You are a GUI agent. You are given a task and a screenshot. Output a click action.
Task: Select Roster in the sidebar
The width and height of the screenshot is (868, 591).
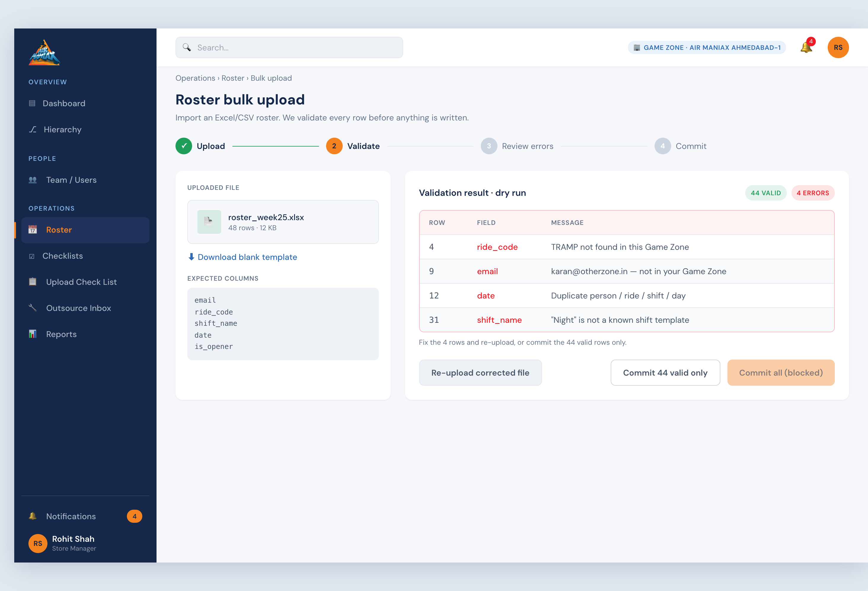tap(85, 230)
